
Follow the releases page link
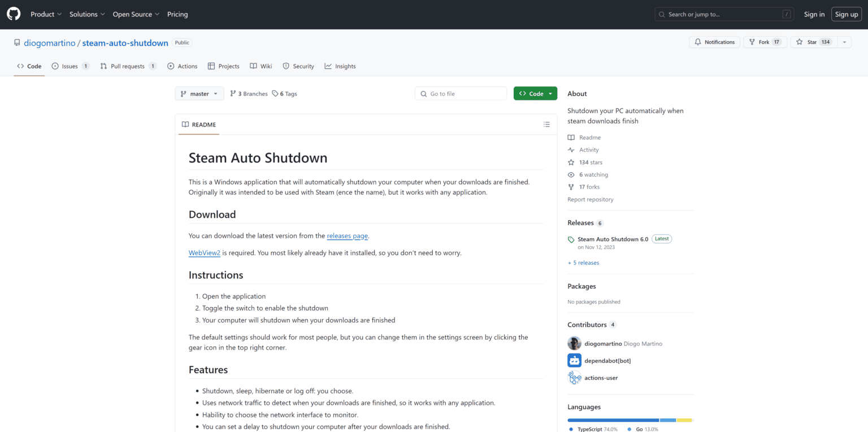tap(347, 236)
